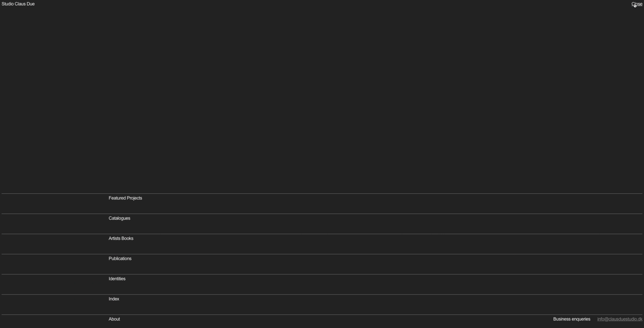Screen dimensions: 644x328
Task: Select Catalogues from the menu
Action: tap(119, 218)
